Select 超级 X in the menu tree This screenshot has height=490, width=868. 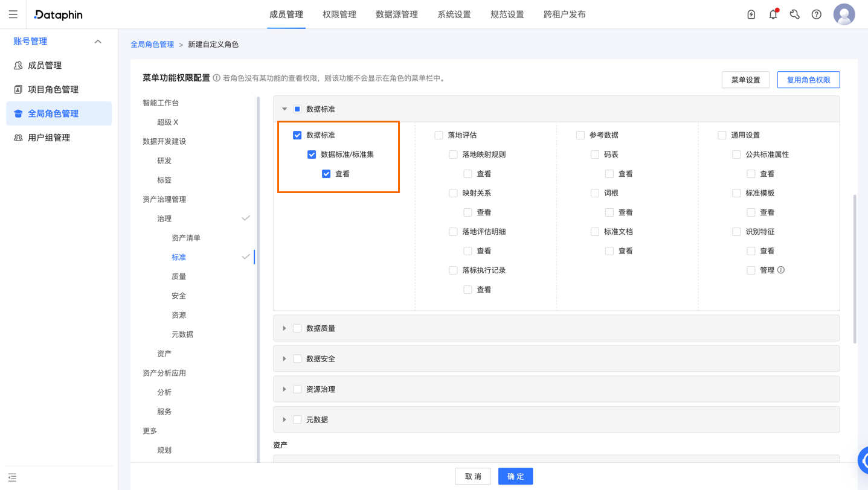(168, 122)
